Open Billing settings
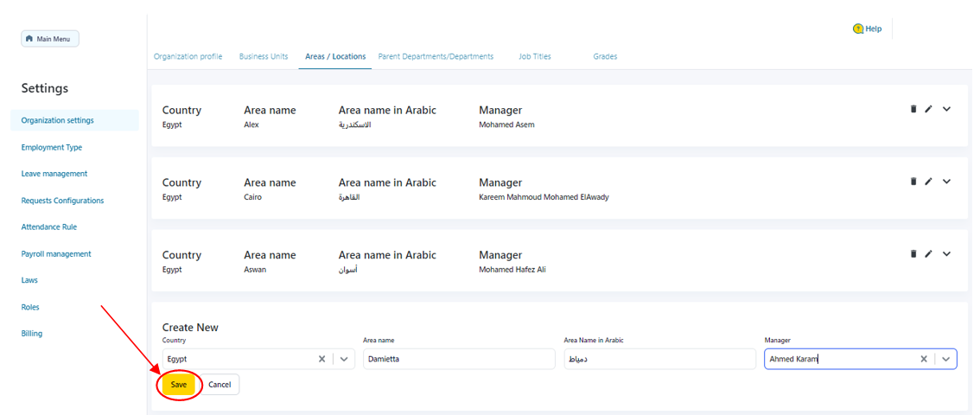This screenshot has width=980, height=415. 32,333
